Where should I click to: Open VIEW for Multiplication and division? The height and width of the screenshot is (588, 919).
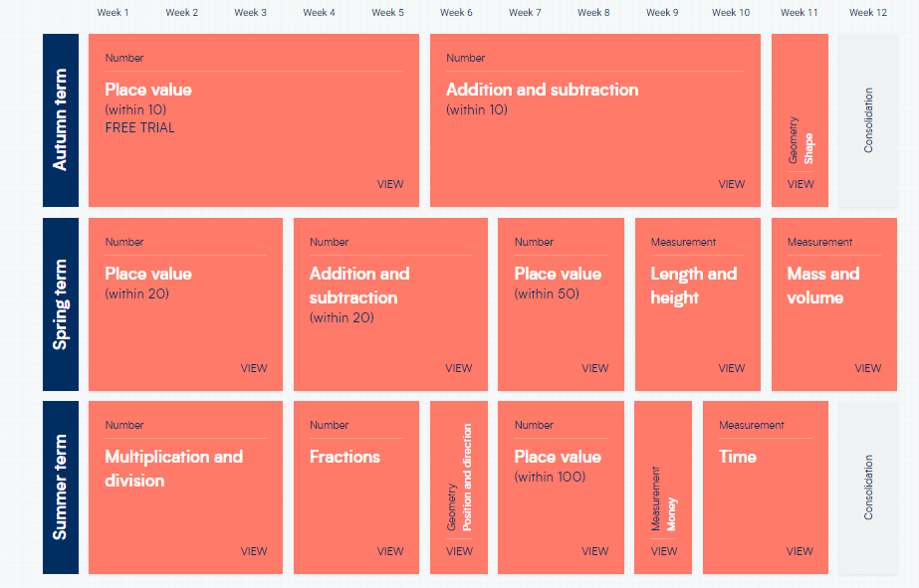(x=254, y=551)
